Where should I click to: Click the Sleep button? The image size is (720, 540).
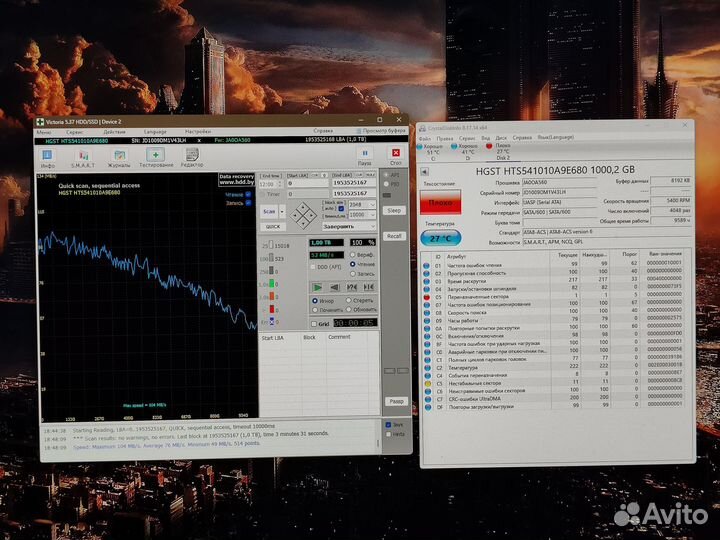[x=395, y=211]
